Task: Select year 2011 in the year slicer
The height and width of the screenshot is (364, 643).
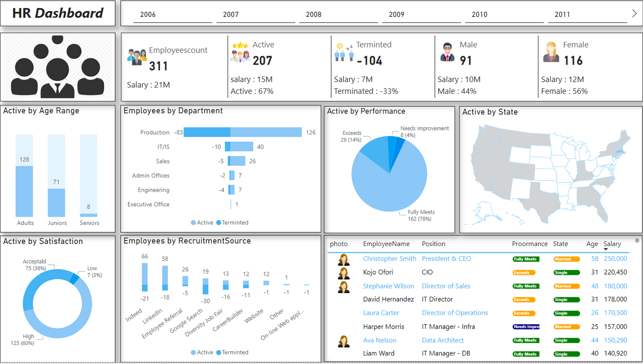Action: coord(562,15)
